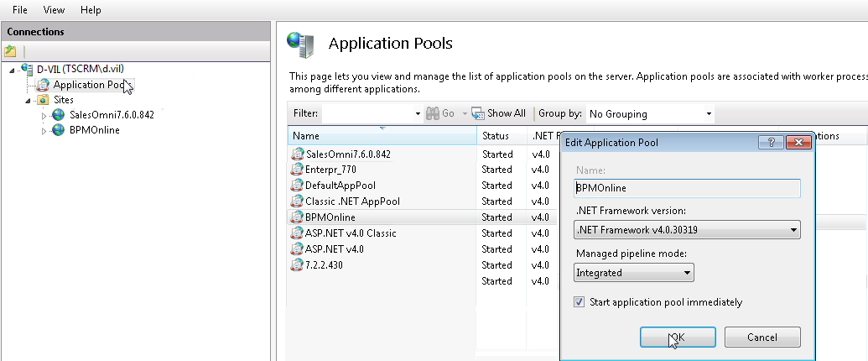Select the 7.2.2.430 row name
The image size is (868, 361).
(324, 265)
